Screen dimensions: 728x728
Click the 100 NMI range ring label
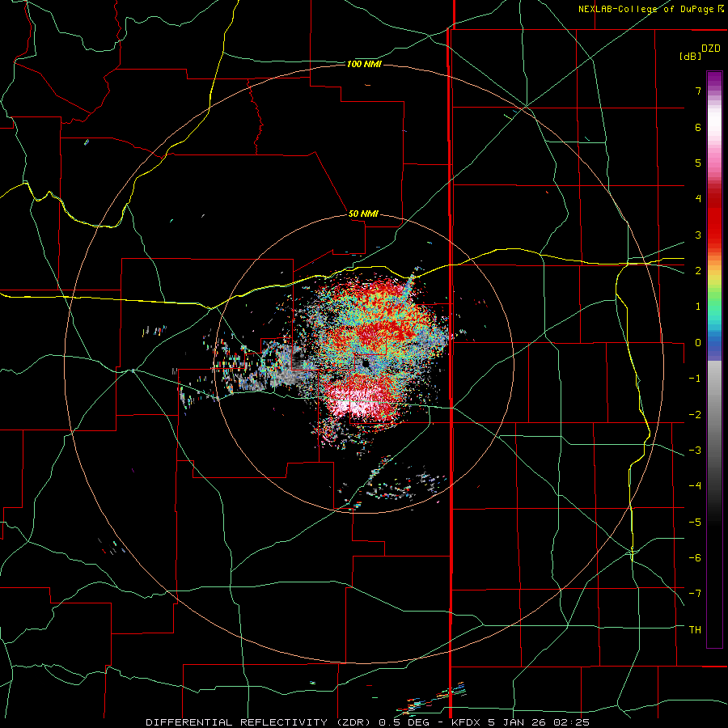coord(364,64)
